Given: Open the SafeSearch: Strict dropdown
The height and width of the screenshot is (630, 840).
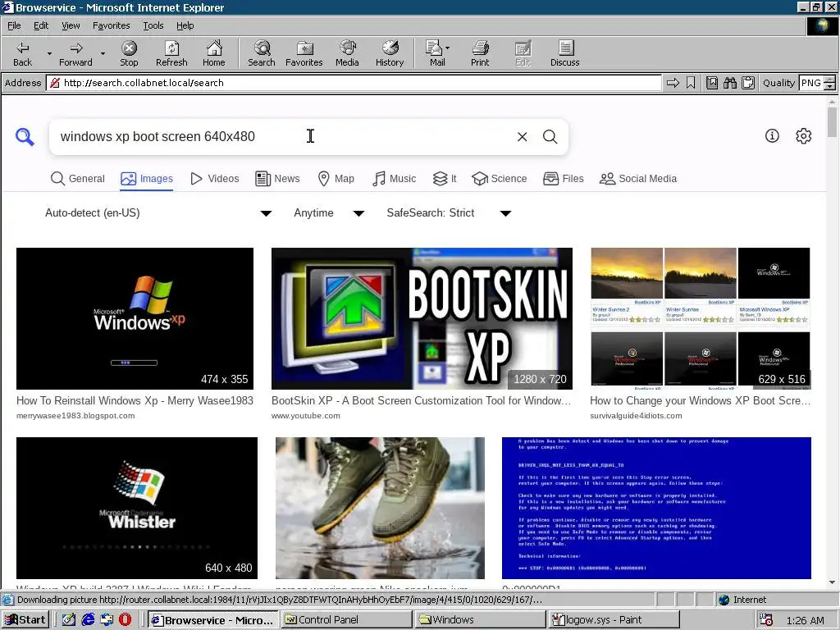Looking at the screenshot, I should [449, 213].
